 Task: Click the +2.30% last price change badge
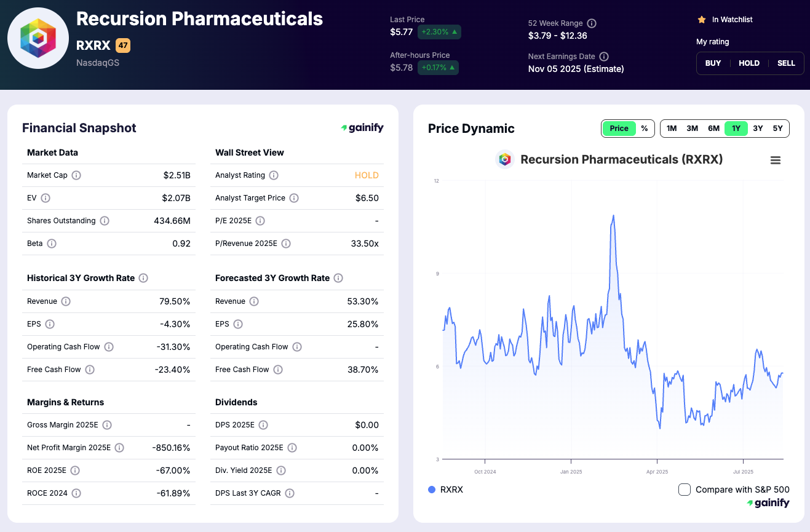point(439,32)
